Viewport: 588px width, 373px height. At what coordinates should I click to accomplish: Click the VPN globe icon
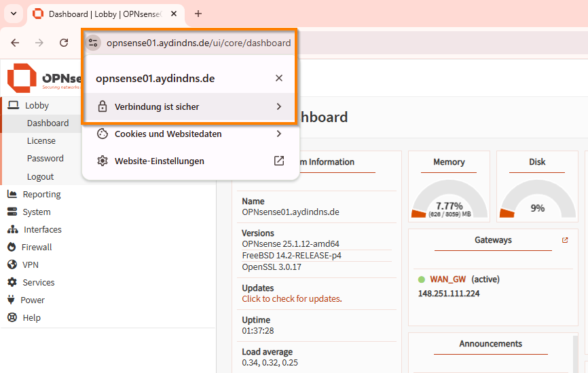(x=12, y=264)
